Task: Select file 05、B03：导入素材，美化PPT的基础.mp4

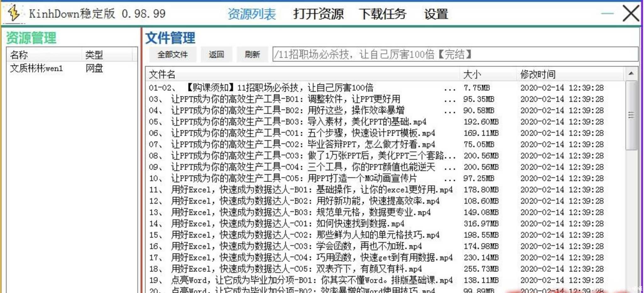Action: pyautogui.click(x=385, y=122)
